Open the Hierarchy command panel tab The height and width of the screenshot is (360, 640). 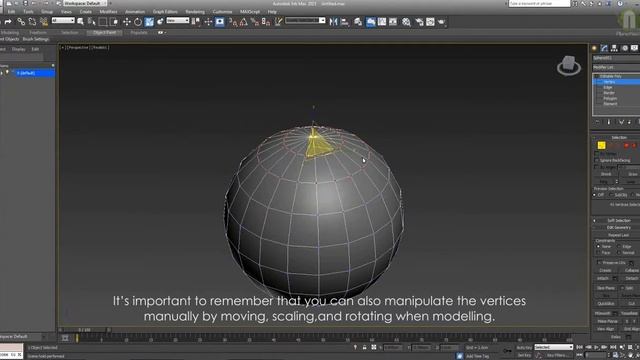pyautogui.click(x=614, y=48)
